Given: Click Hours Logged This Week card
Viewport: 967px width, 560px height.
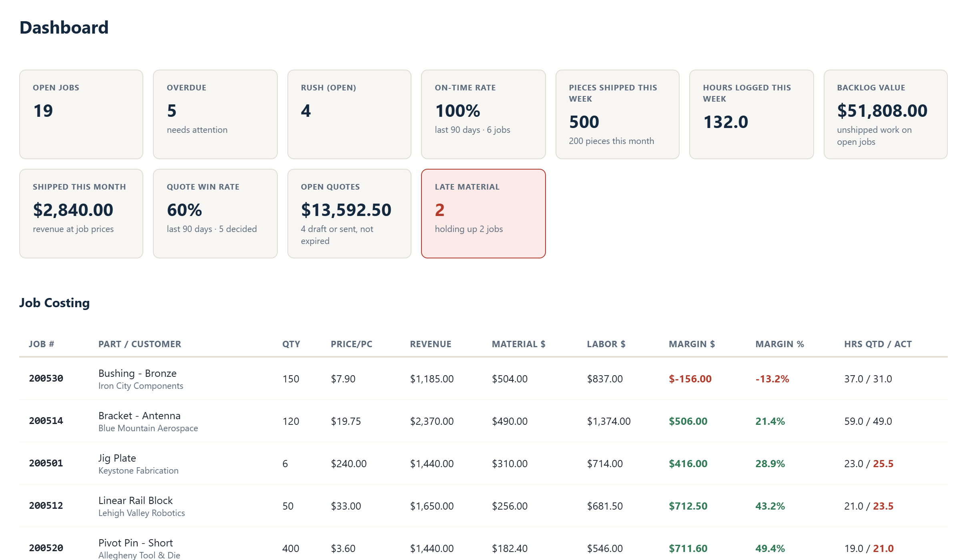Looking at the screenshot, I should point(752,114).
